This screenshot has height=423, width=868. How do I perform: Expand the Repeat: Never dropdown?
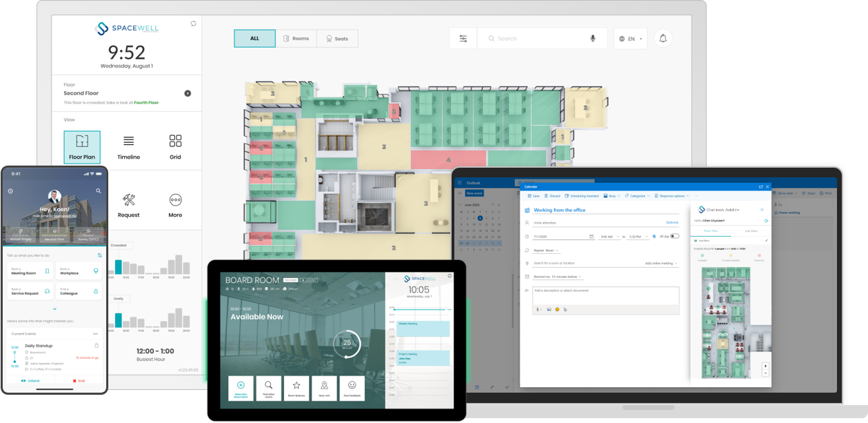pos(546,250)
